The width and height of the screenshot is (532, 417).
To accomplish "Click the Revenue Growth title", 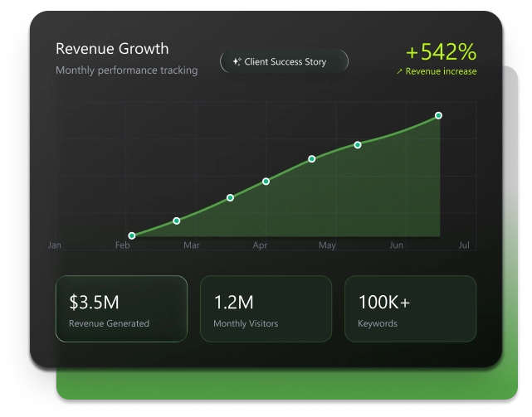I will point(112,48).
